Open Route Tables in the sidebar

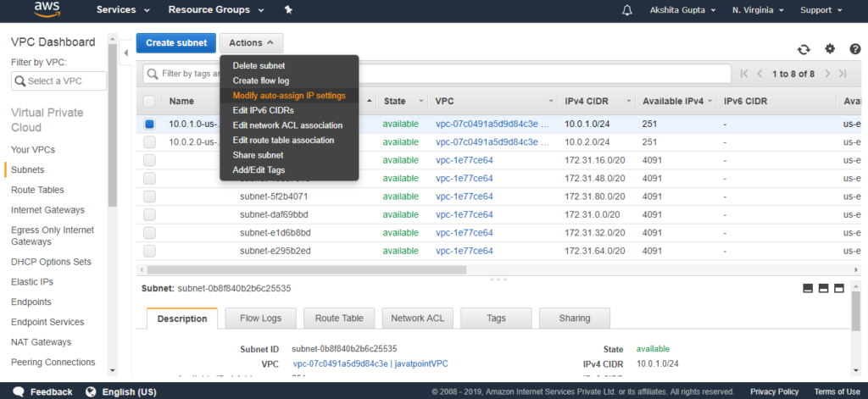pos(37,190)
